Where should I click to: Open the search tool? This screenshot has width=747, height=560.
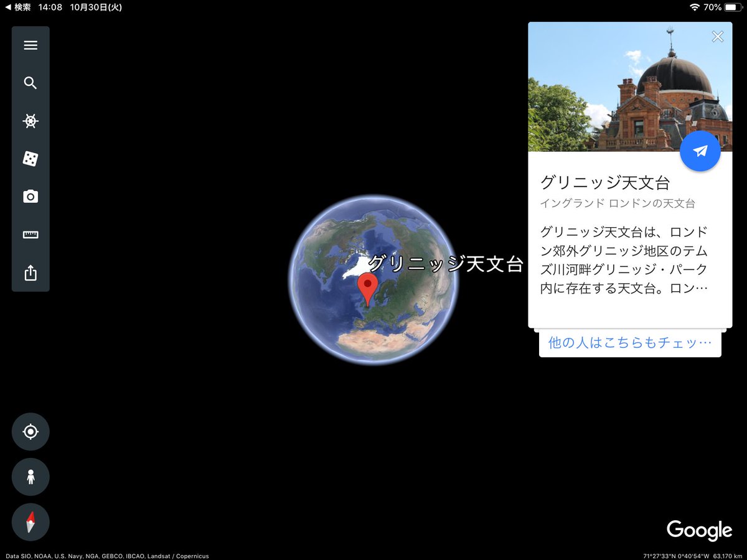(x=31, y=83)
